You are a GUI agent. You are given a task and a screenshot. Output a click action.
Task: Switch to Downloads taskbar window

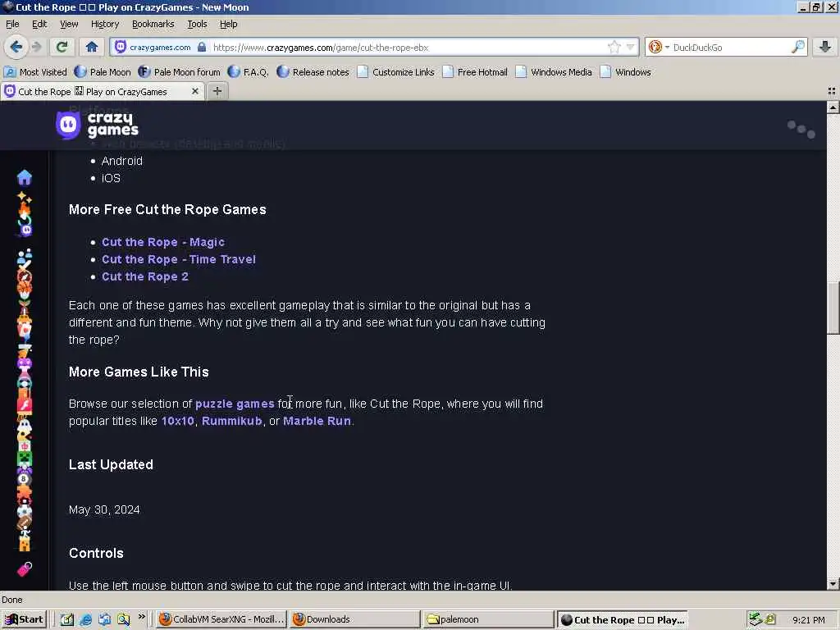coord(355,619)
